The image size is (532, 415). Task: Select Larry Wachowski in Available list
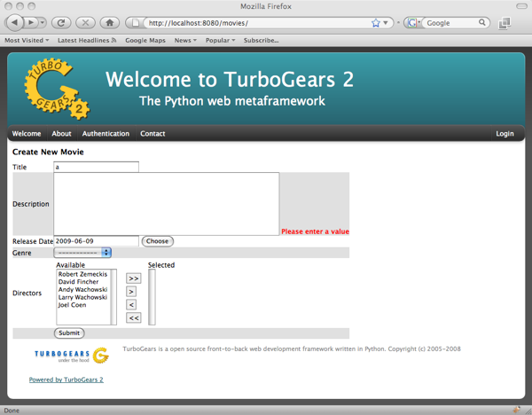[x=82, y=298]
